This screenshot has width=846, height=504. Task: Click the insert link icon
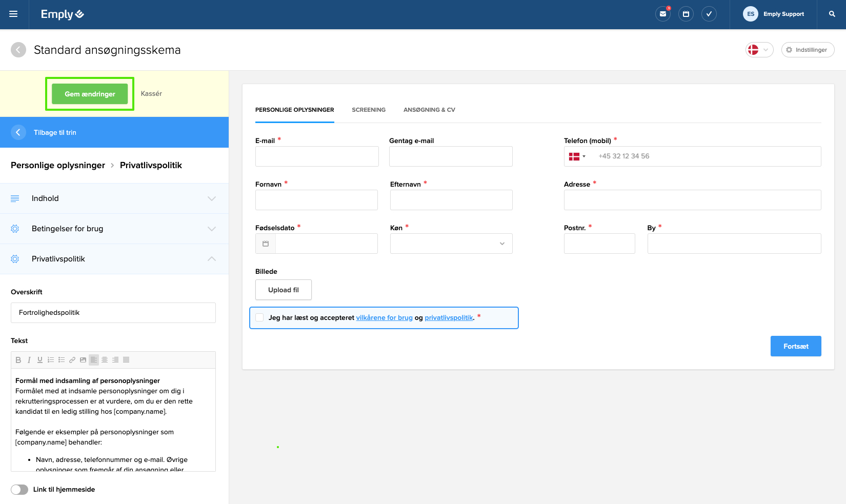72,360
